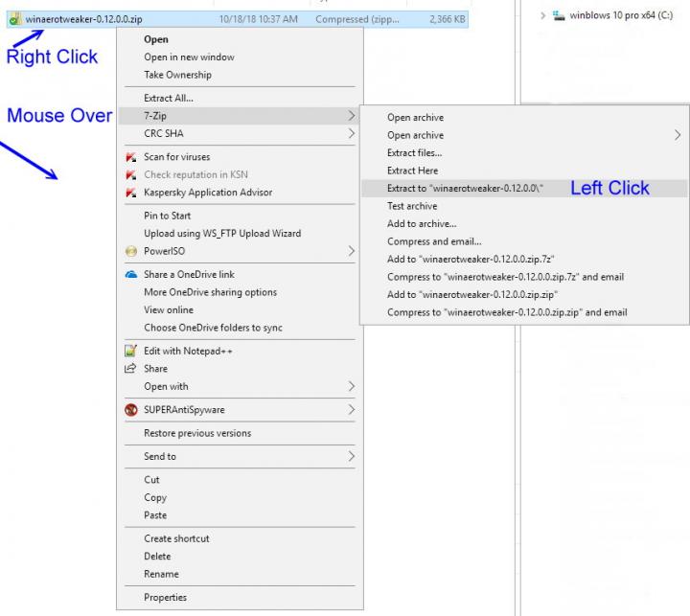
Task: Select Check reputation in KSN
Action: pos(195,174)
